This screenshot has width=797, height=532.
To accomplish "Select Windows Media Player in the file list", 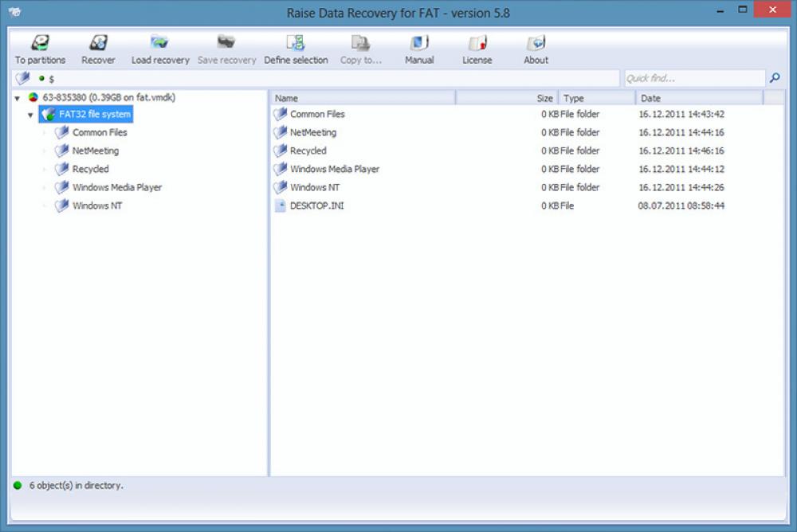I will click(333, 169).
